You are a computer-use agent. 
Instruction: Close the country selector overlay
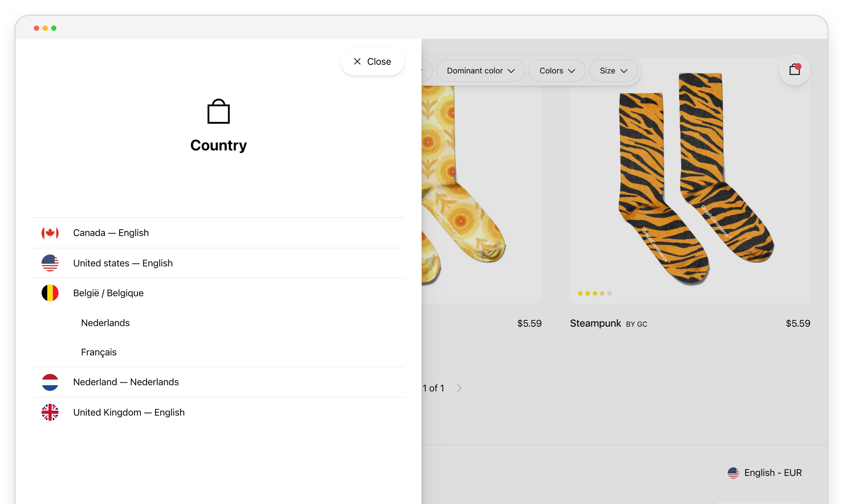click(373, 61)
